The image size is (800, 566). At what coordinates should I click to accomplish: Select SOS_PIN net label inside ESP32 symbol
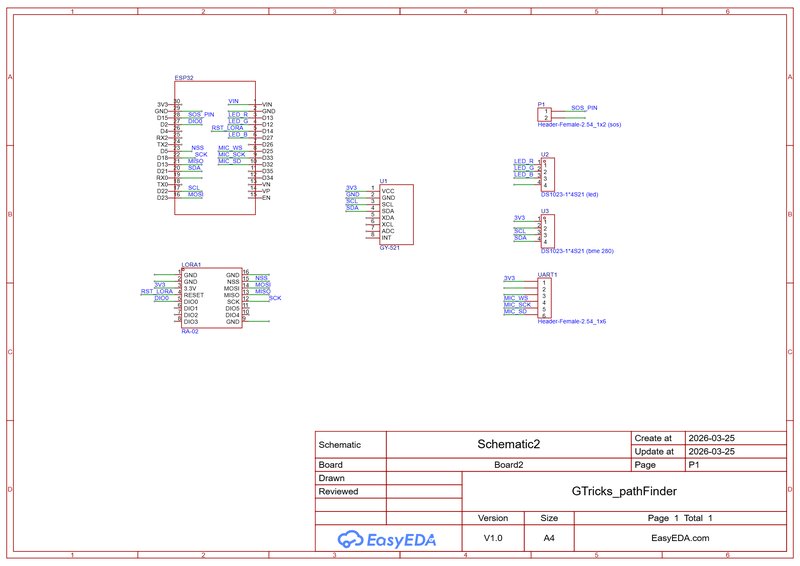click(201, 114)
